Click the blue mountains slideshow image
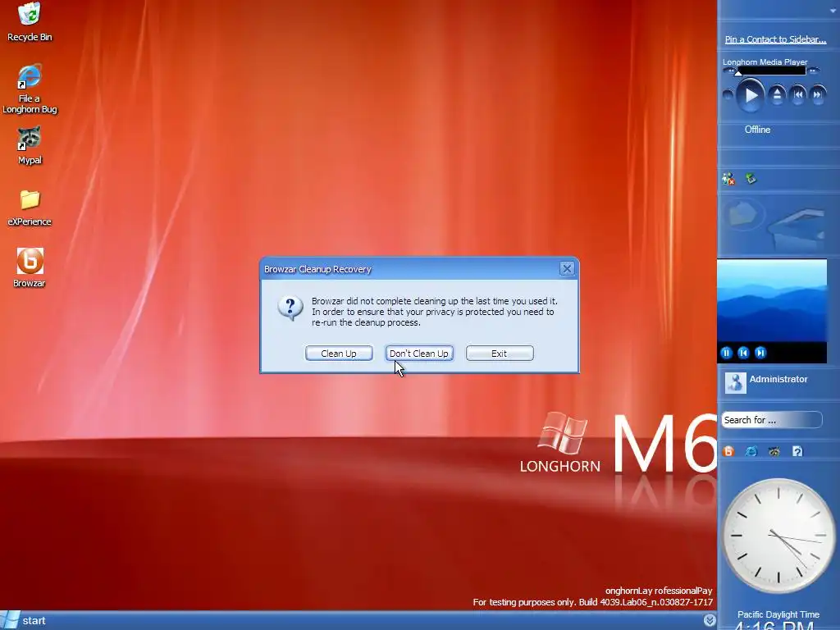The width and height of the screenshot is (840, 630). pos(772,300)
